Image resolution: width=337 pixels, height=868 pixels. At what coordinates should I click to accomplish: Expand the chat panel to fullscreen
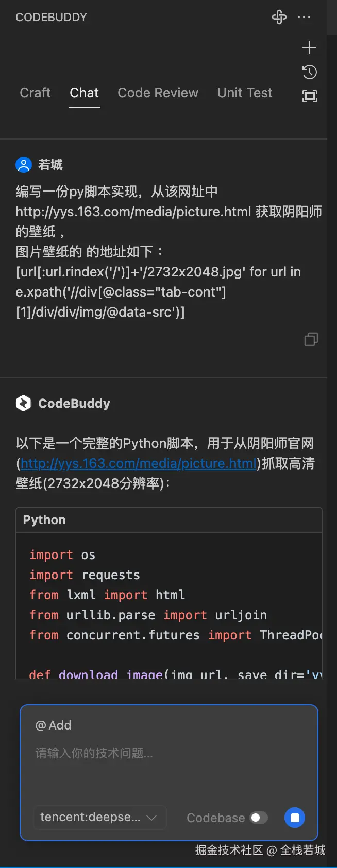pyautogui.click(x=309, y=96)
